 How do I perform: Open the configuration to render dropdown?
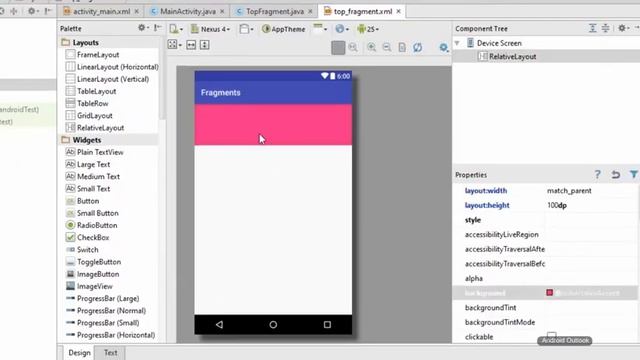pyautogui.click(x=176, y=29)
